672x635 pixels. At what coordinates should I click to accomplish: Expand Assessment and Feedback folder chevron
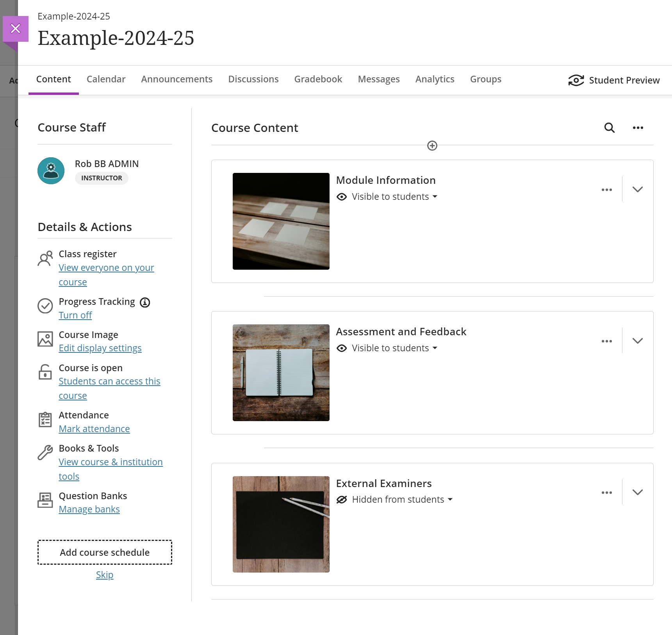[x=638, y=341]
